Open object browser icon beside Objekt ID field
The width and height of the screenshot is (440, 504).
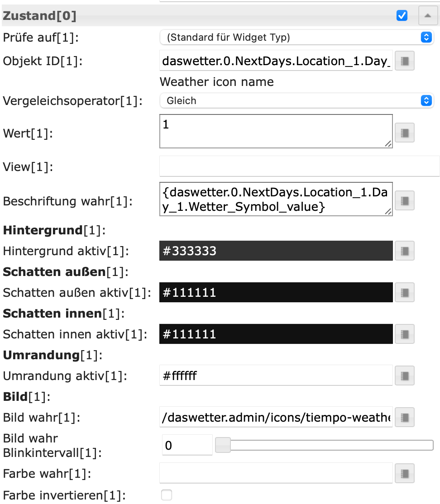(x=405, y=62)
